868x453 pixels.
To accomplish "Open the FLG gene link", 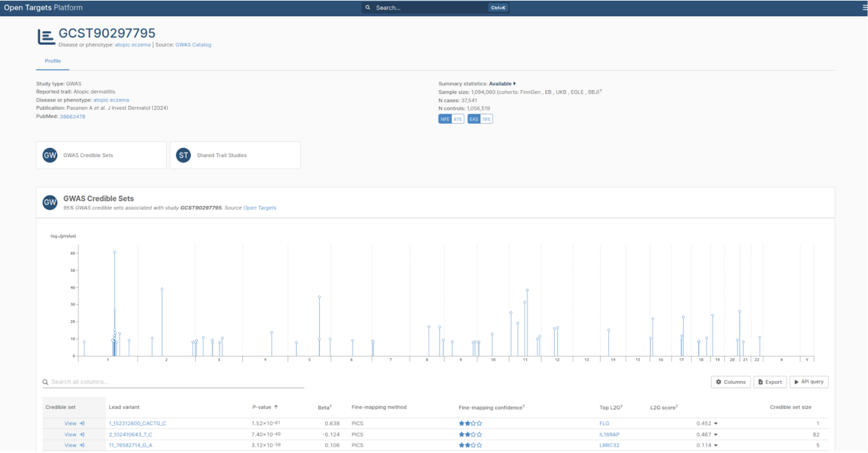I will [x=604, y=423].
